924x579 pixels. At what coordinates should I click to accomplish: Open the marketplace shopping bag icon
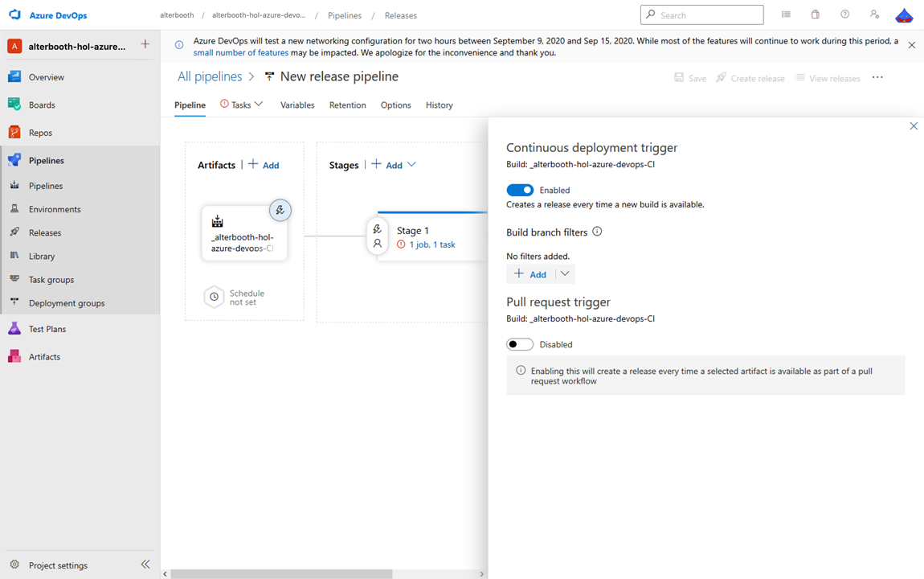click(816, 14)
